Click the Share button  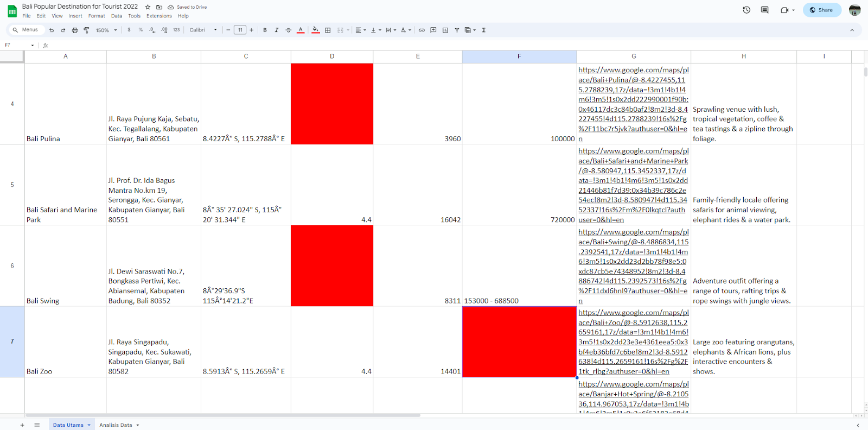click(x=822, y=10)
